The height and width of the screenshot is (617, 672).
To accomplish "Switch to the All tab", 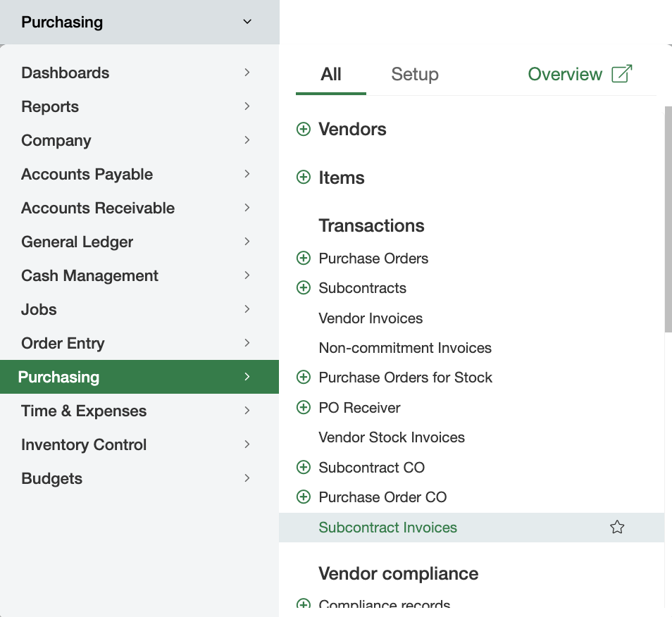I will (x=331, y=75).
